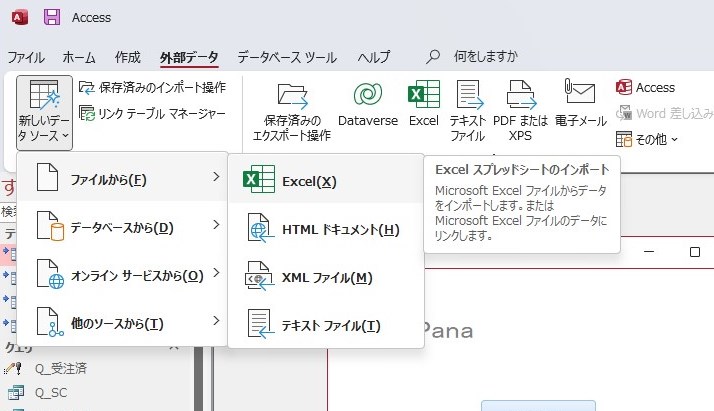Choose XML ファイル(M) import option

pos(326,277)
